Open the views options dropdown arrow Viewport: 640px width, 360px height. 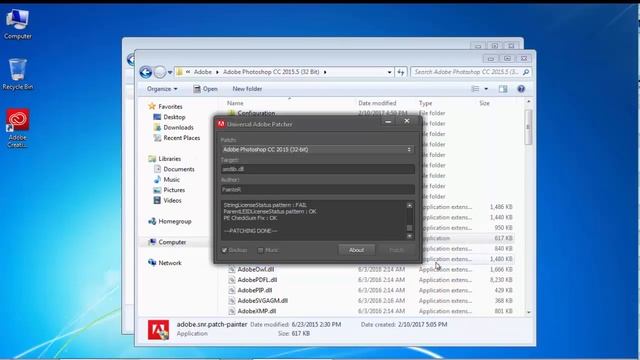(486, 89)
